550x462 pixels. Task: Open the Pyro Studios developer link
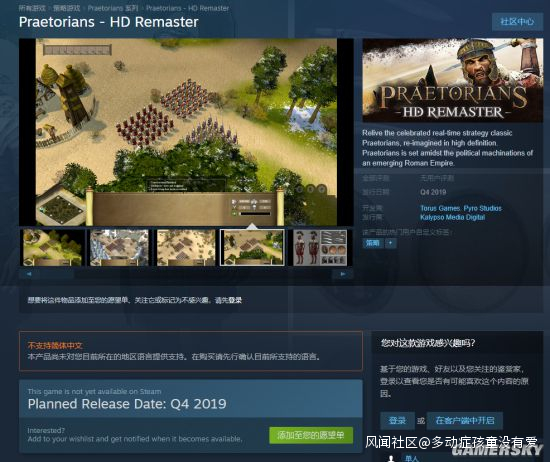[x=483, y=208]
